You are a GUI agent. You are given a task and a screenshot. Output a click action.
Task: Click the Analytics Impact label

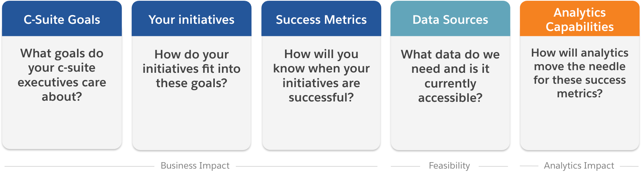[579, 166]
